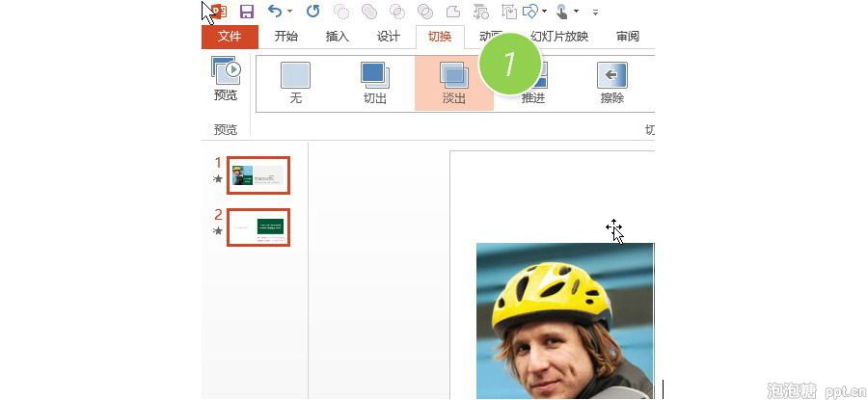Click the Undo arrow icon
Viewport: 868px width, 400px height.
tap(275, 12)
